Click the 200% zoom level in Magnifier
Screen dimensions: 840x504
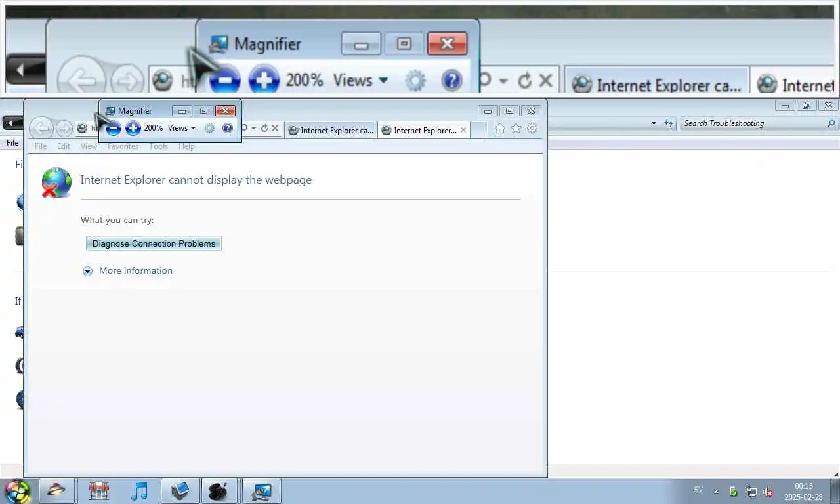[x=154, y=128]
